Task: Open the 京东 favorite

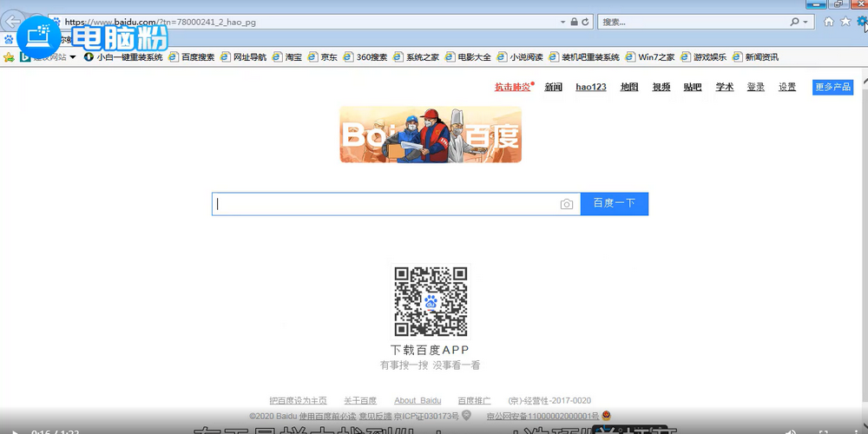Action: tap(323, 57)
